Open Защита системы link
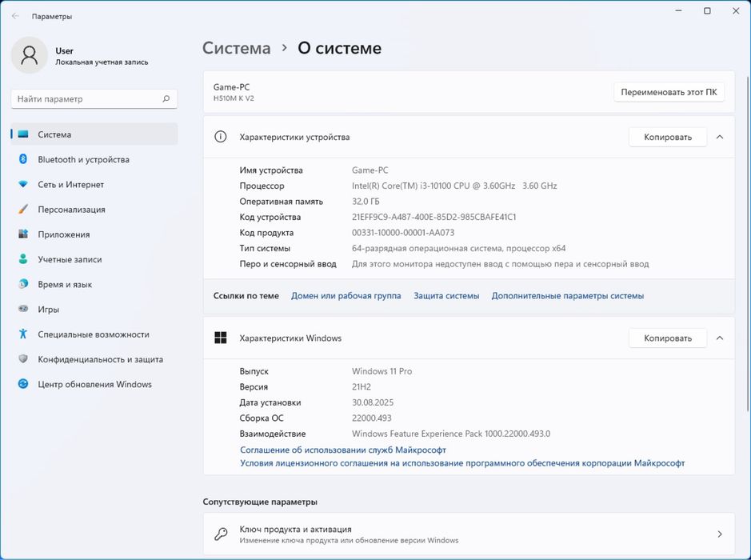The width and height of the screenshot is (751, 560). click(x=446, y=296)
